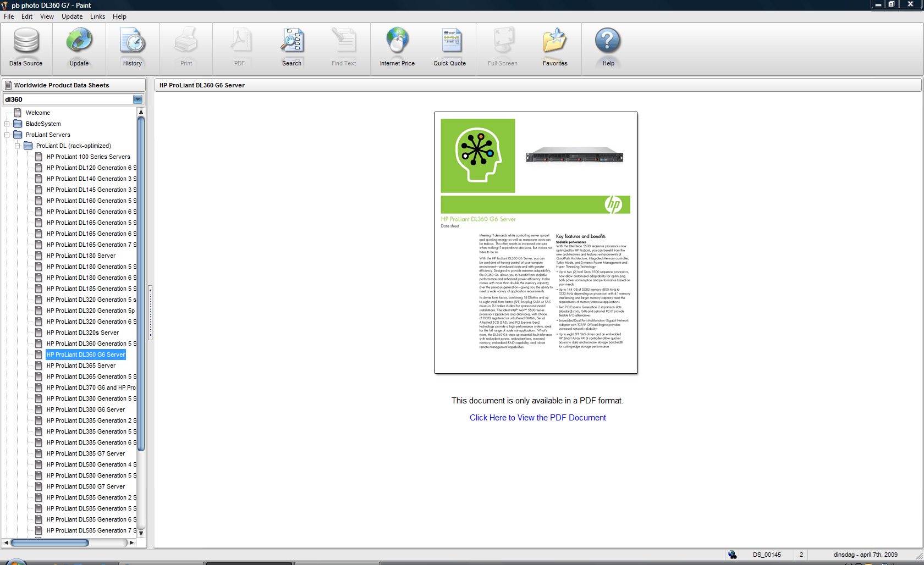The width and height of the screenshot is (924, 565).
Task: Click the 'HP ProLiant DL360 G6 Server' content header
Action: pos(202,85)
